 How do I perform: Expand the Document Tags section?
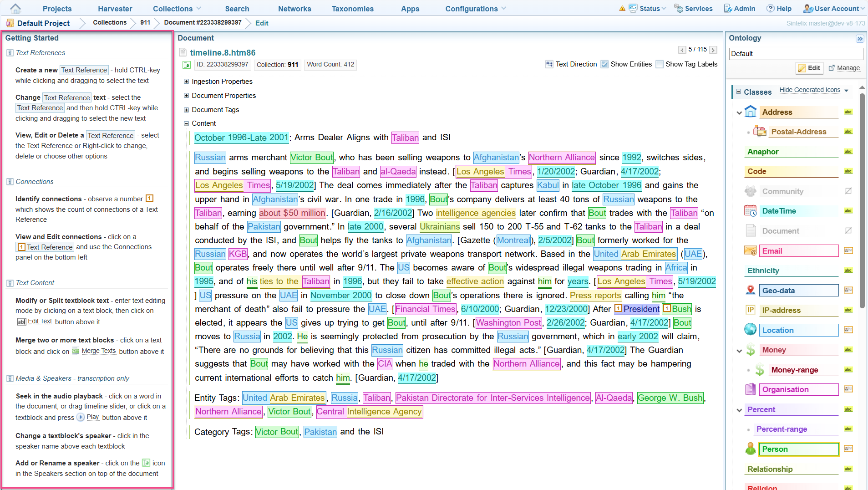(x=186, y=110)
